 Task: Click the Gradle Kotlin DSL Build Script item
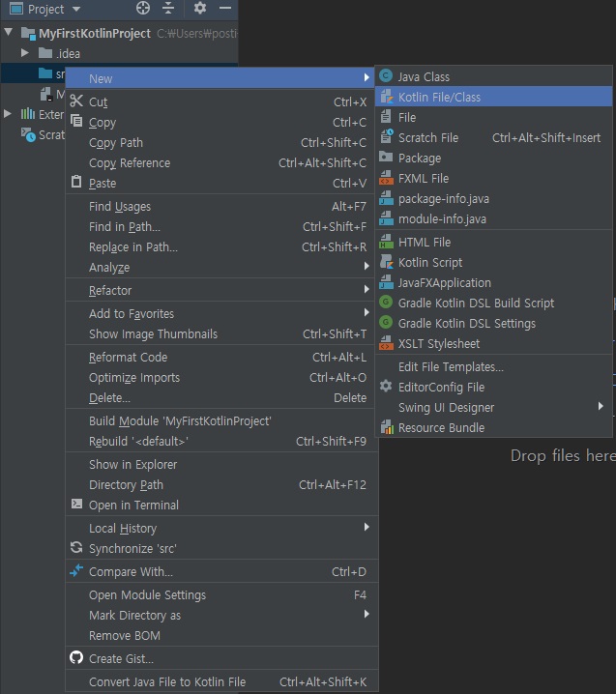click(476, 303)
